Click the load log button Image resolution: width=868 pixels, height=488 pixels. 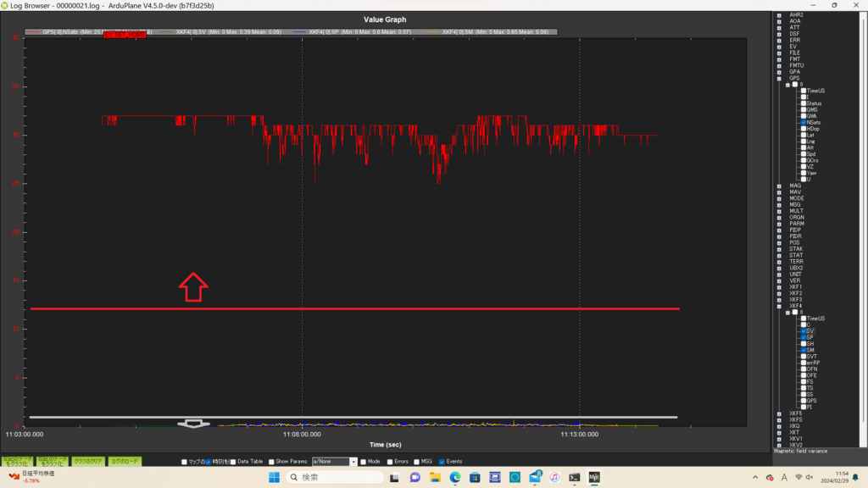point(125,462)
